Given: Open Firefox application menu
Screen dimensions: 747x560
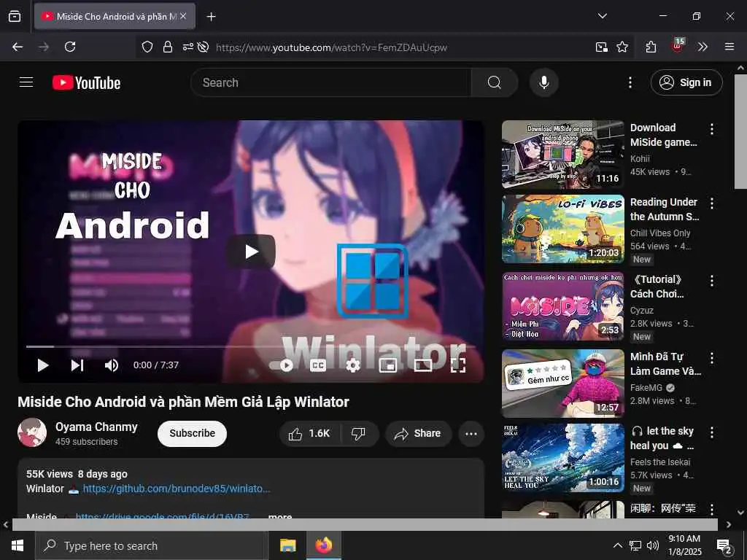Looking at the screenshot, I should coord(729,47).
